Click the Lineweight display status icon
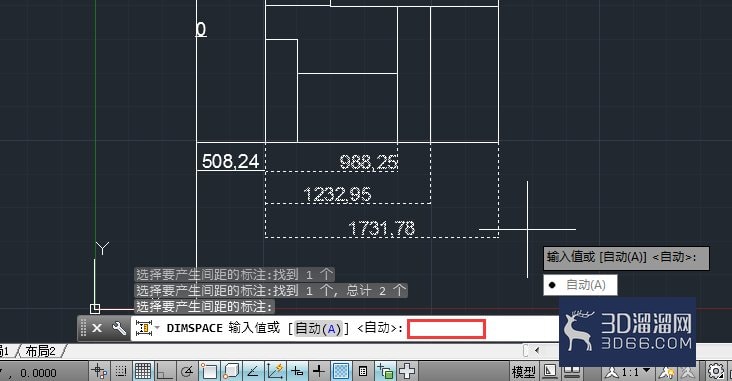Image resolution: width=732 pixels, height=381 pixels. click(319, 371)
